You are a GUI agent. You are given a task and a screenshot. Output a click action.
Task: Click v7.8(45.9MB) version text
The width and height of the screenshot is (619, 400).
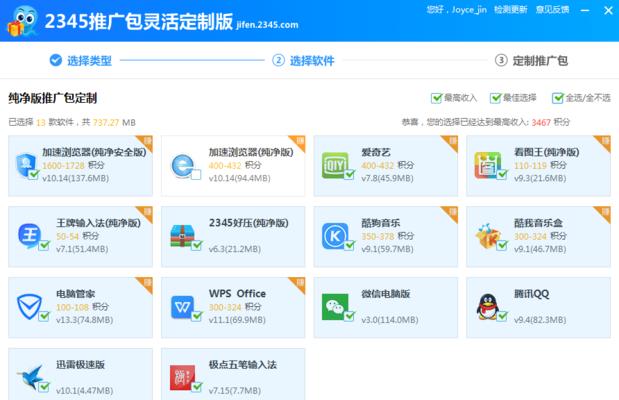(387, 178)
